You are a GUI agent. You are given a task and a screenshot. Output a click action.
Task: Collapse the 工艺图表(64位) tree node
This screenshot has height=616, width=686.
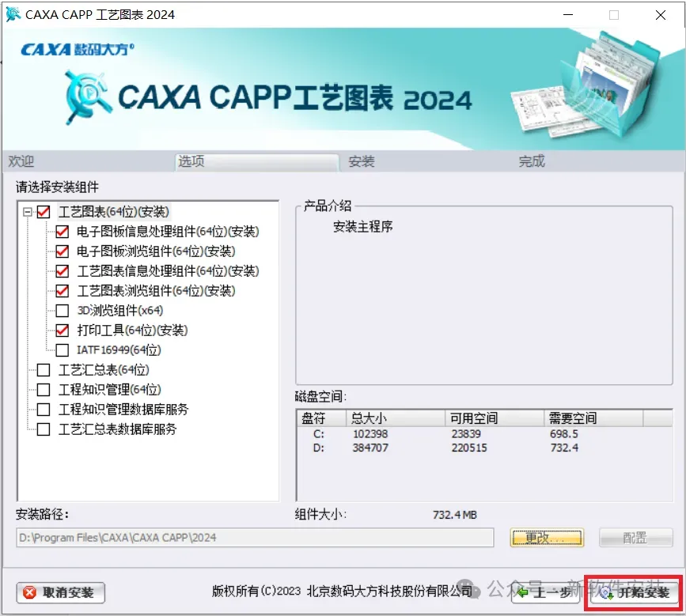tap(28, 212)
